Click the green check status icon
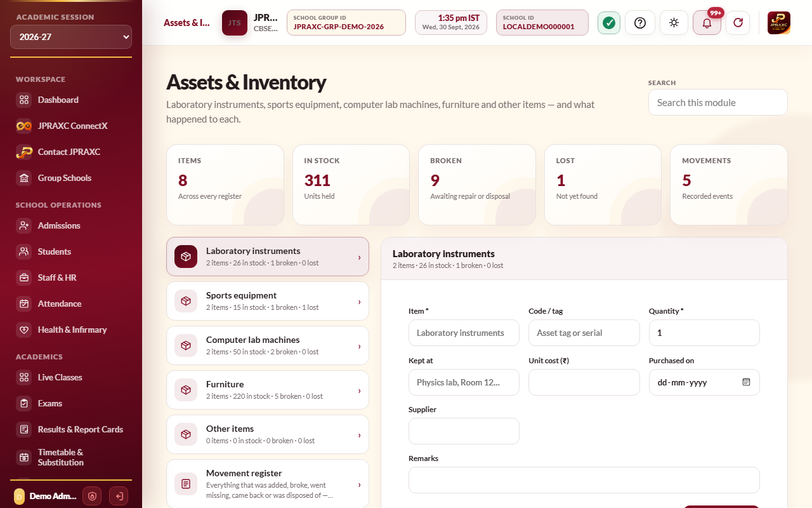 [x=609, y=23]
